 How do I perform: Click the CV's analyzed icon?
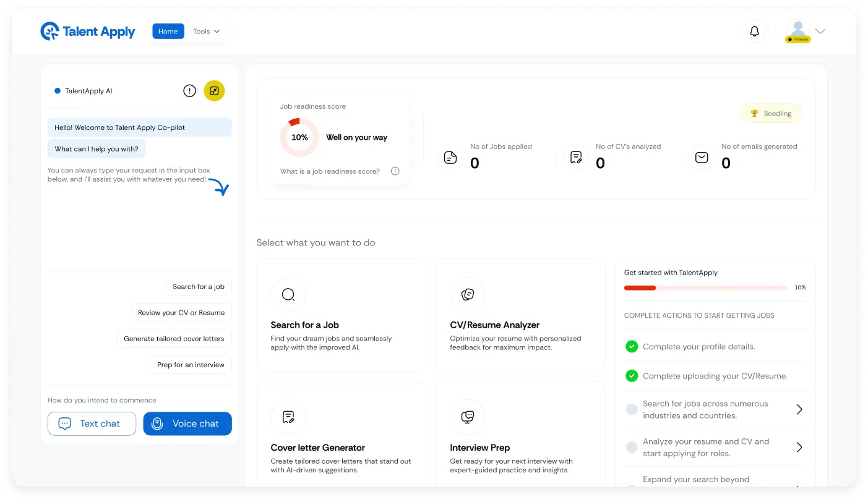576,158
